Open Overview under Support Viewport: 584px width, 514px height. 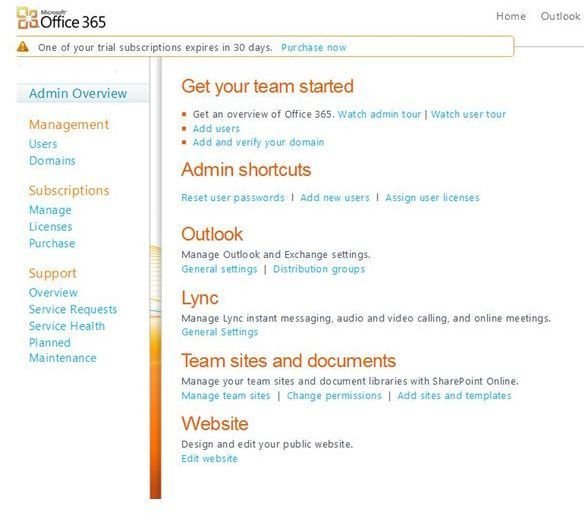[x=53, y=293]
